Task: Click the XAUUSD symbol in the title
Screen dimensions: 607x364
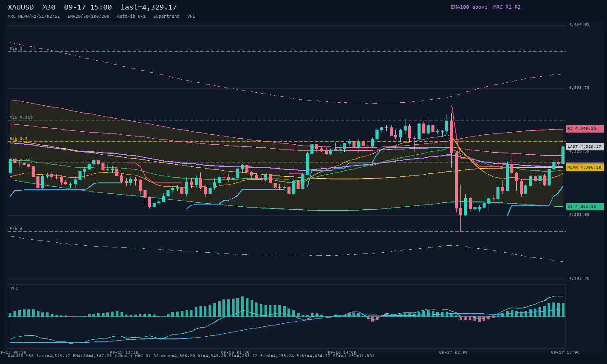Action: tap(21, 7)
